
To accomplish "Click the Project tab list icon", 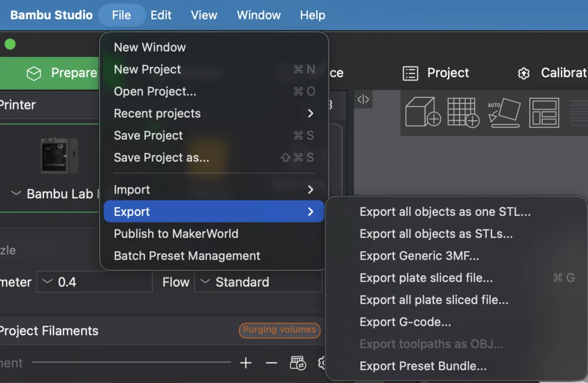I will pyautogui.click(x=410, y=73).
